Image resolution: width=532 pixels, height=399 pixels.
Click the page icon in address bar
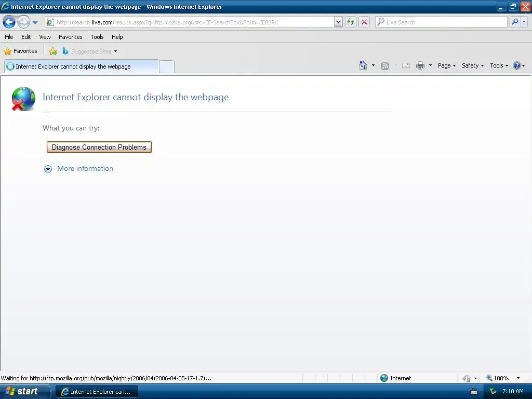coord(50,22)
